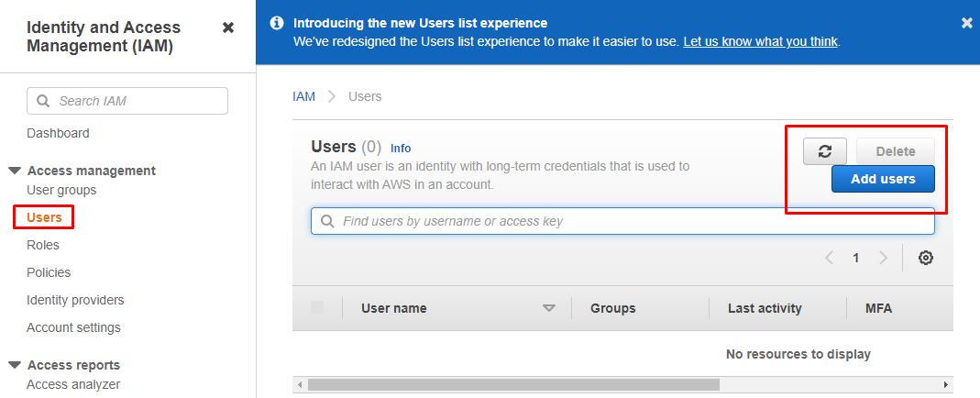Close the IAM navigation panel
Viewport: 980px width, 398px height.
tap(228, 28)
